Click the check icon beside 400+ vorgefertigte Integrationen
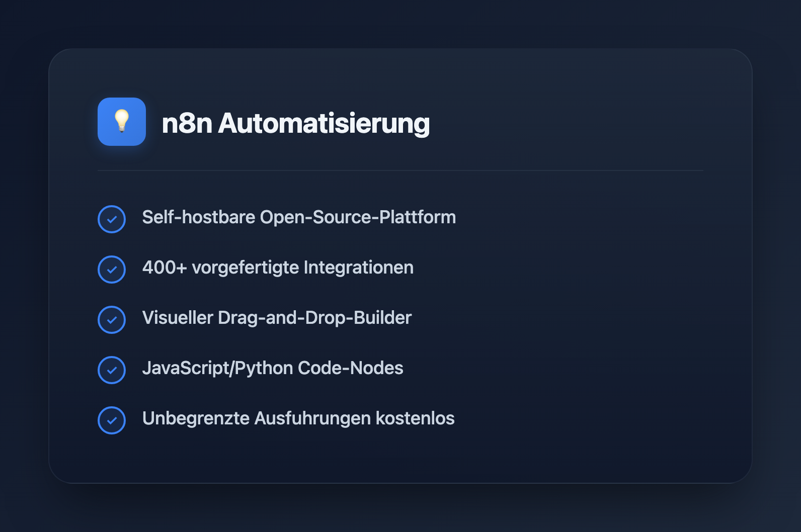Image resolution: width=801 pixels, height=532 pixels. point(112,270)
